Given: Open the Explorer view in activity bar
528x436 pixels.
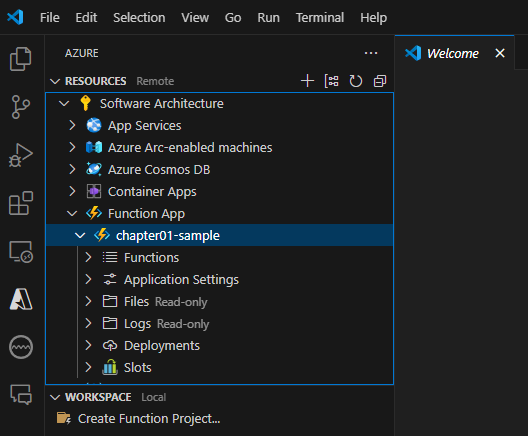Looking at the screenshot, I should [x=21, y=59].
